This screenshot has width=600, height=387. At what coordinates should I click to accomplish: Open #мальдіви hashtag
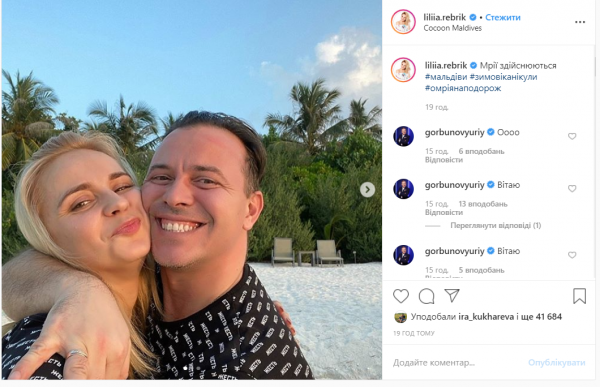pos(446,77)
